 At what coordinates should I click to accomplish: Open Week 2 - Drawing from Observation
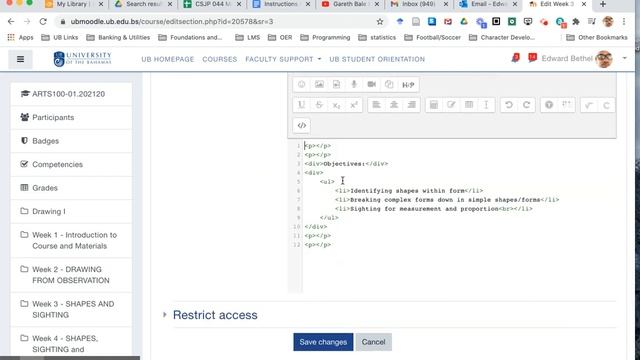pyautogui.click(x=71, y=275)
